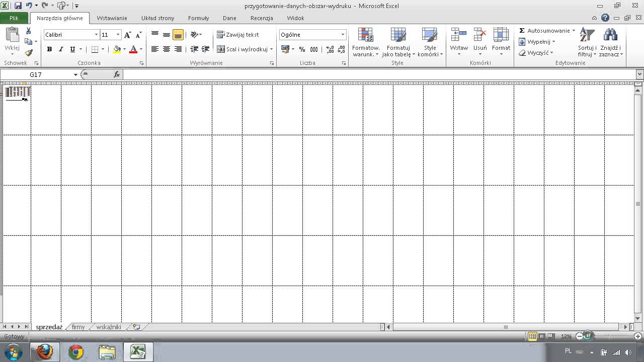The height and width of the screenshot is (362, 644).
Task: Center text horizontally in the cell
Action: pyautogui.click(x=167, y=49)
